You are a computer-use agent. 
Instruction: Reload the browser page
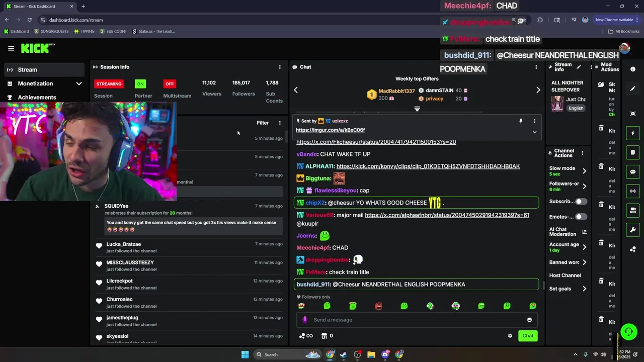click(x=30, y=20)
